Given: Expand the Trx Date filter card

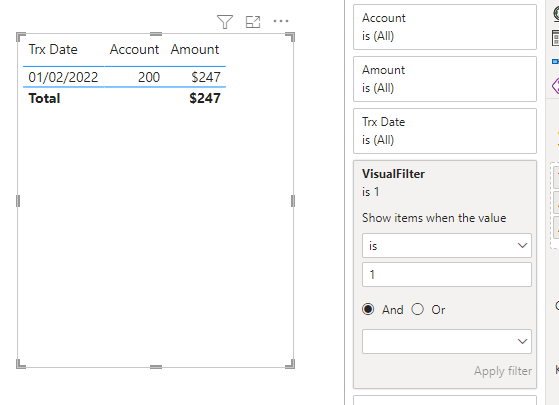Looking at the screenshot, I should click(x=445, y=131).
